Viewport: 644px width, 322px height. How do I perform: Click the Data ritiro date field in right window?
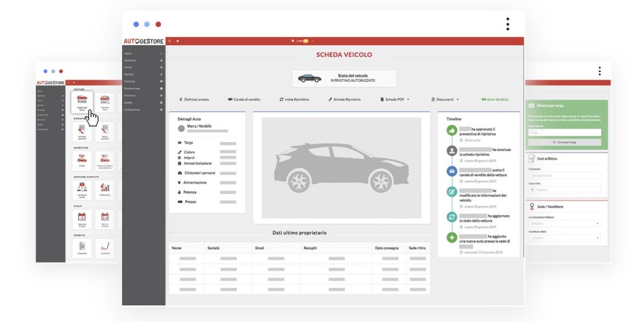pyautogui.click(x=564, y=190)
